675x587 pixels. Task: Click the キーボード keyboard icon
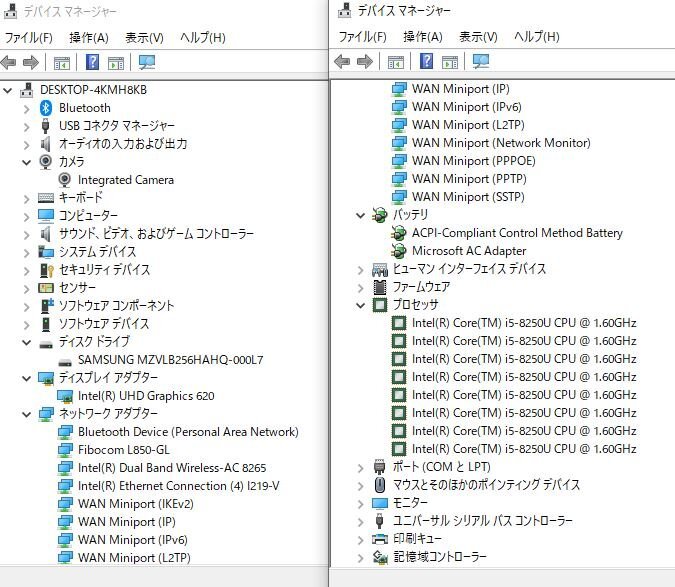tap(46, 198)
